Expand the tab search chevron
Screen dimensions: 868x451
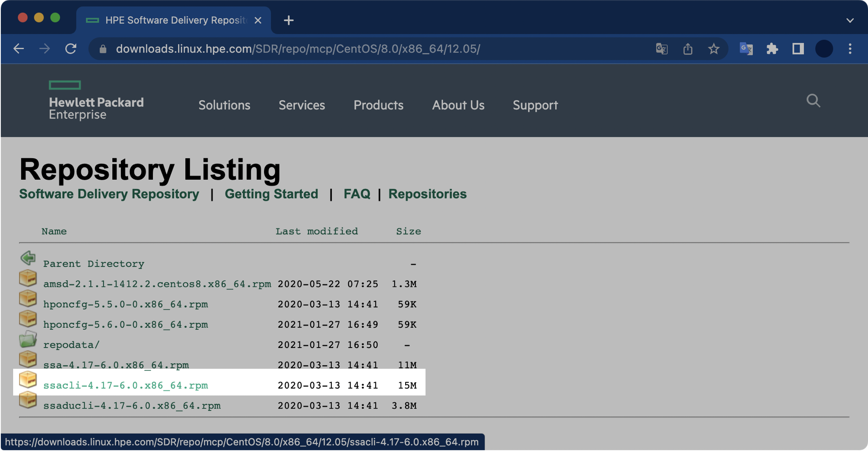point(850,20)
